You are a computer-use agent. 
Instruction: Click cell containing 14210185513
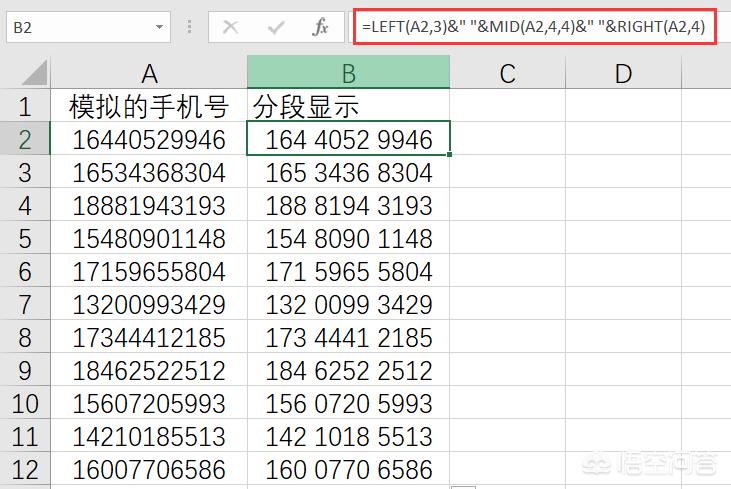(x=149, y=435)
